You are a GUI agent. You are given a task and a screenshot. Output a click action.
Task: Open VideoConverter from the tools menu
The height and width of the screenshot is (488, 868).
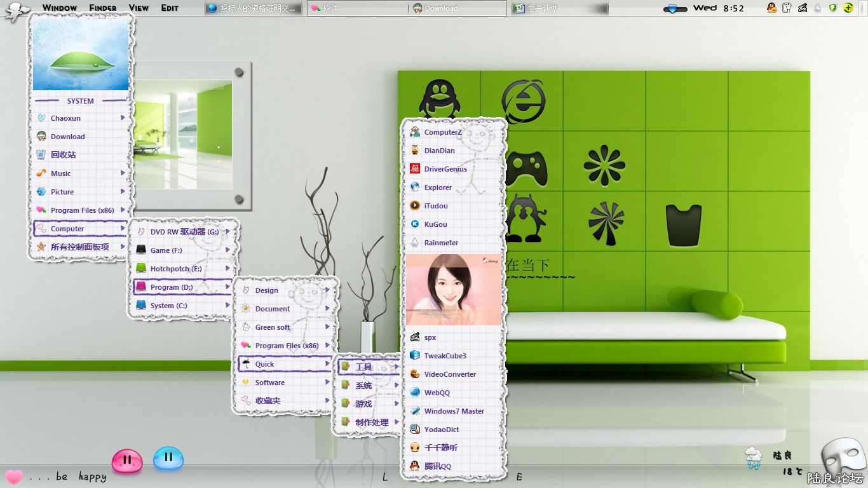coord(454,374)
